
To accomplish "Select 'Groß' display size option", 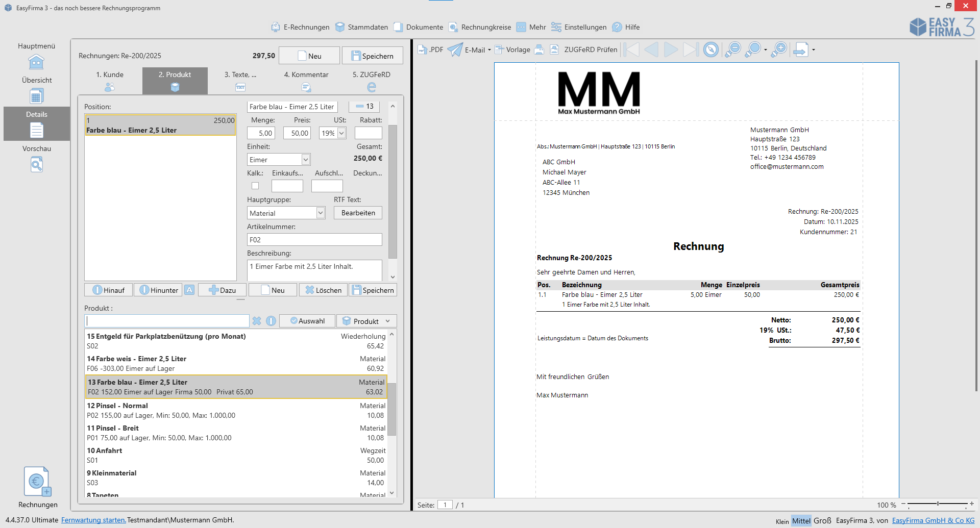I will pos(822,520).
